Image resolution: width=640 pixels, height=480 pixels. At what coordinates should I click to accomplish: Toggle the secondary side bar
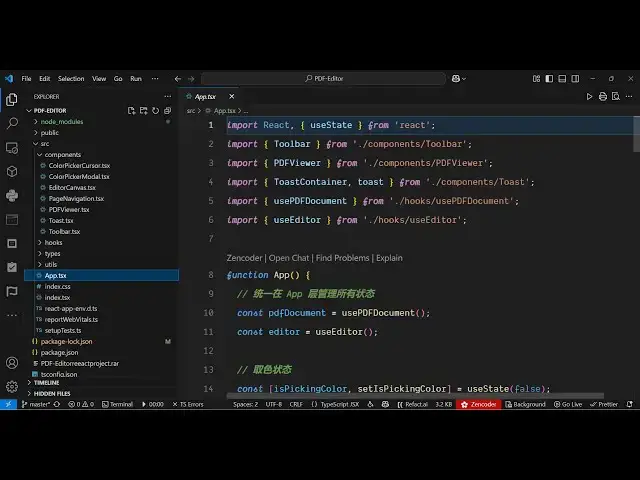click(x=575, y=78)
